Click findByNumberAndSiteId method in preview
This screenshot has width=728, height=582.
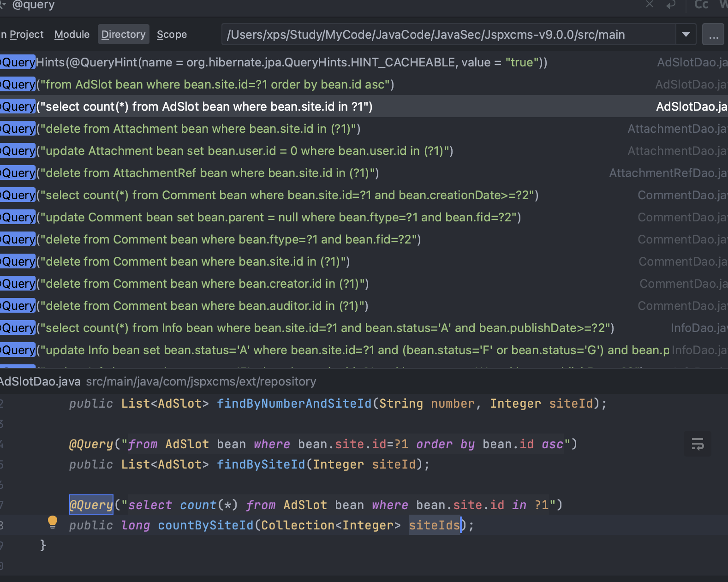(294, 404)
